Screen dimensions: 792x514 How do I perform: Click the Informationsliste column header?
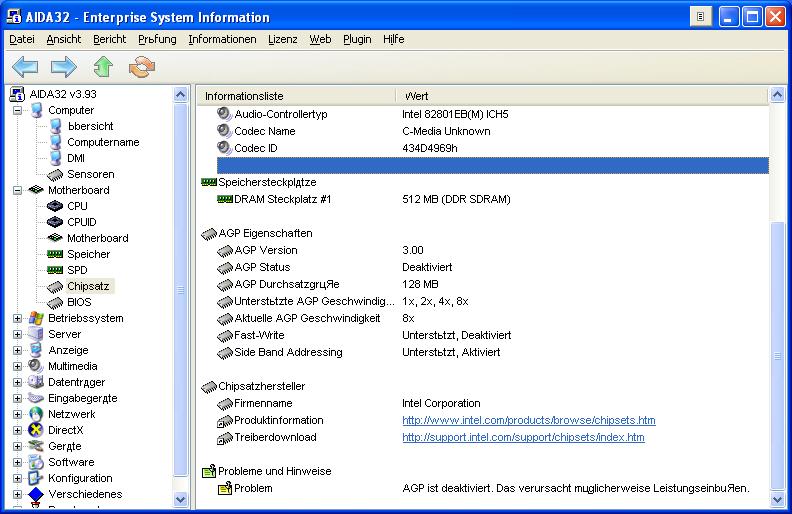coord(296,96)
